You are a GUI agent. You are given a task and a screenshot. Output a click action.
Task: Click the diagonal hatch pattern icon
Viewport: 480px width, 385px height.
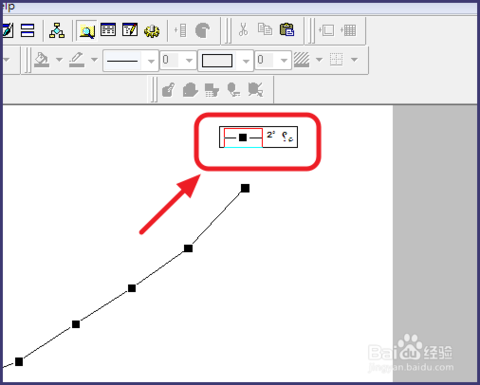coord(302,60)
